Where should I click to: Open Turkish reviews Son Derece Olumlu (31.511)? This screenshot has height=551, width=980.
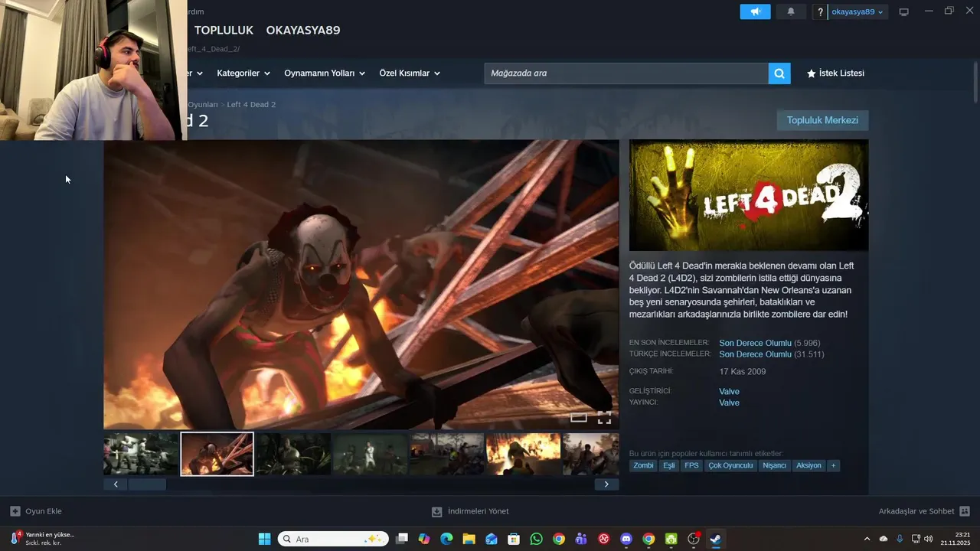pyautogui.click(x=772, y=354)
